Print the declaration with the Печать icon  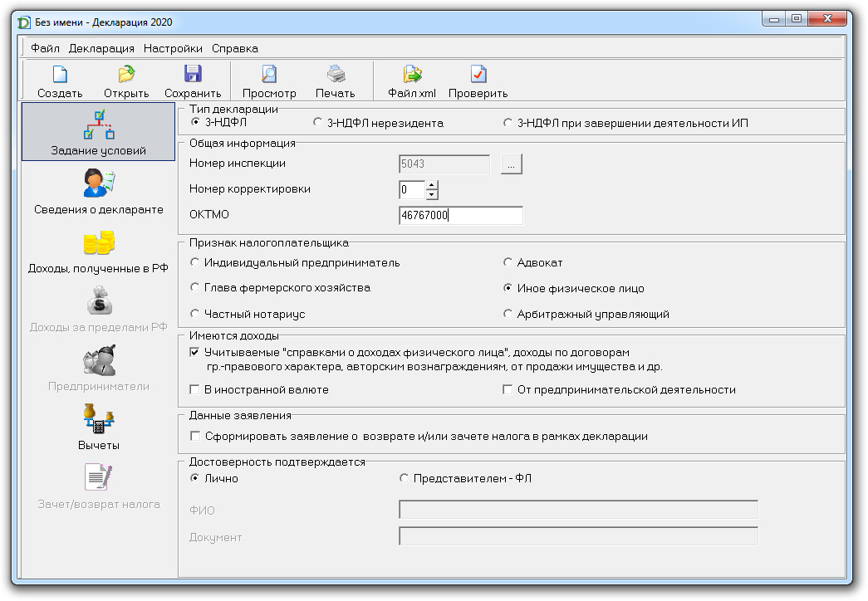[336, 74]
